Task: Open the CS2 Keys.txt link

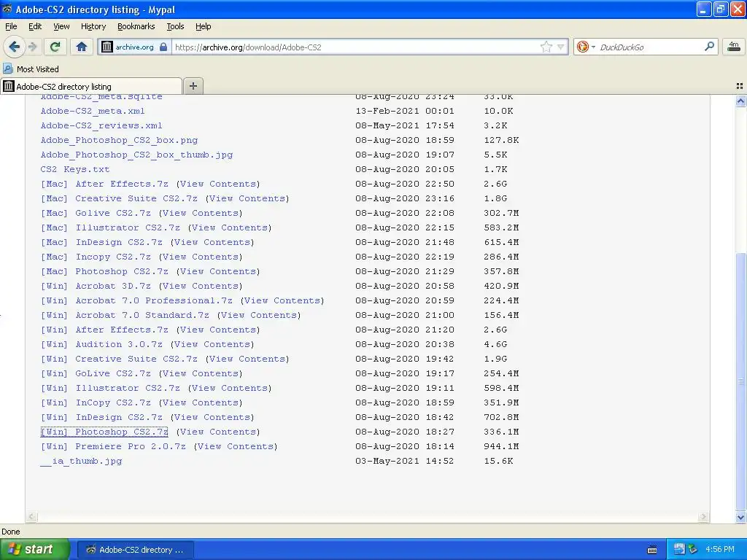Action: pos(75,169)
